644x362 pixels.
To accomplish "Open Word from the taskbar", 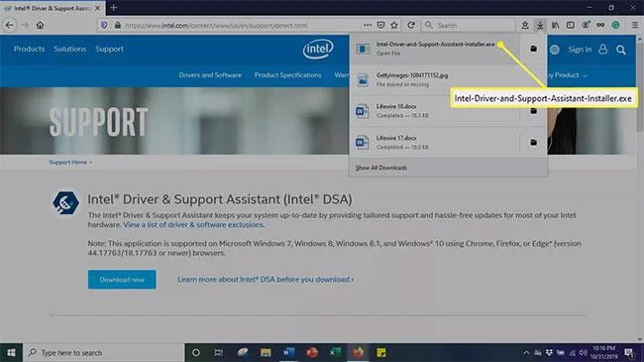I will point(288,352).
